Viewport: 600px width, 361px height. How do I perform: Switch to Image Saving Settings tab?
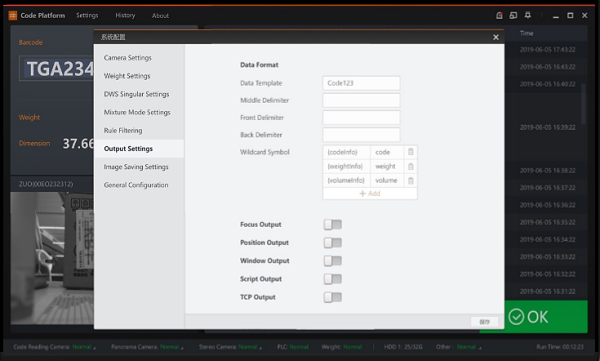pos(136,167)
